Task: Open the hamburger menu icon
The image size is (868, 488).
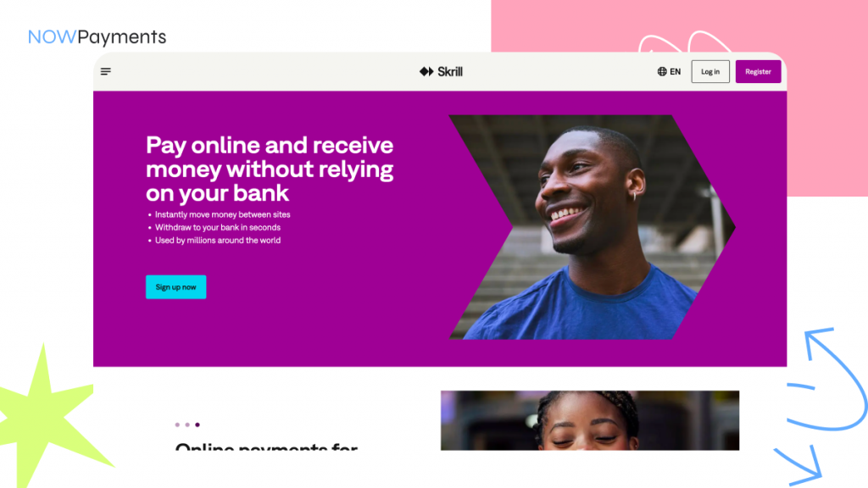Action: 106,71
